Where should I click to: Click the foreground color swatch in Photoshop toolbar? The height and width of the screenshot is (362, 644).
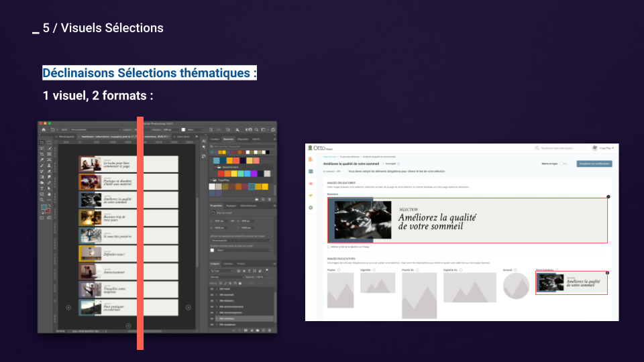44,207
